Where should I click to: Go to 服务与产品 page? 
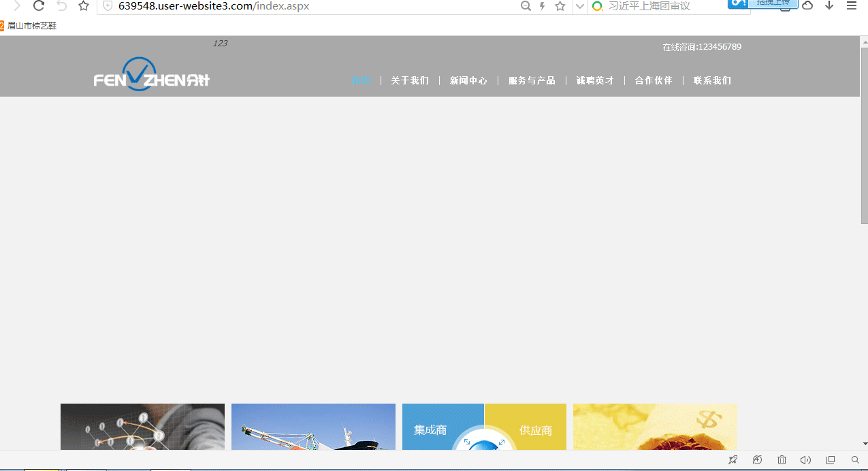[532, 80]
